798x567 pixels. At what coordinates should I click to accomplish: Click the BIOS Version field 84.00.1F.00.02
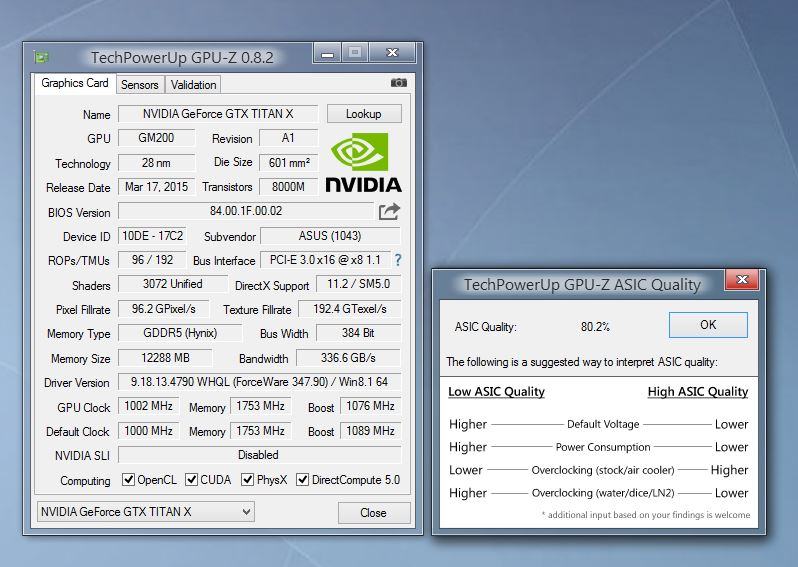click(246, 211)
